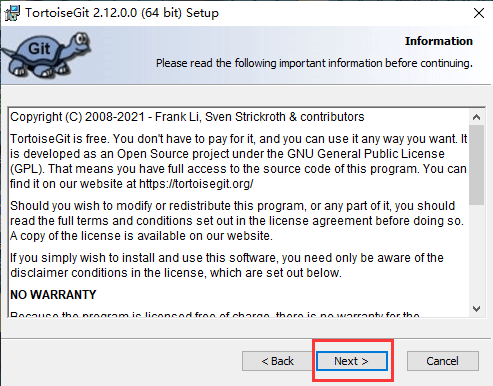This screenshot has height=386, width=493.
Task: Click 'disclaimer conditions in the license' line
Action: 176,273
